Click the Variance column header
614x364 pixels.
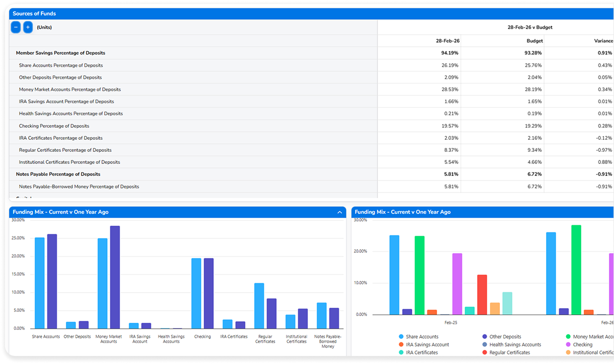tap(603, 41)
